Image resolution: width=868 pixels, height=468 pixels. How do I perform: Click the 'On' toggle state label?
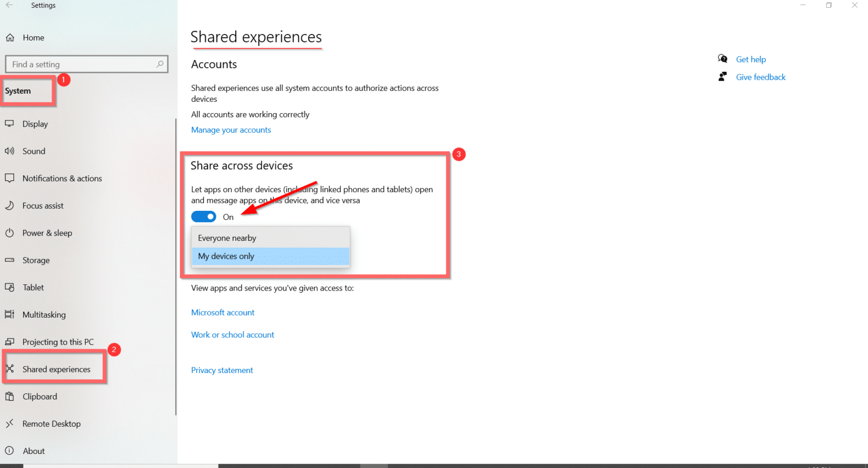228,217
